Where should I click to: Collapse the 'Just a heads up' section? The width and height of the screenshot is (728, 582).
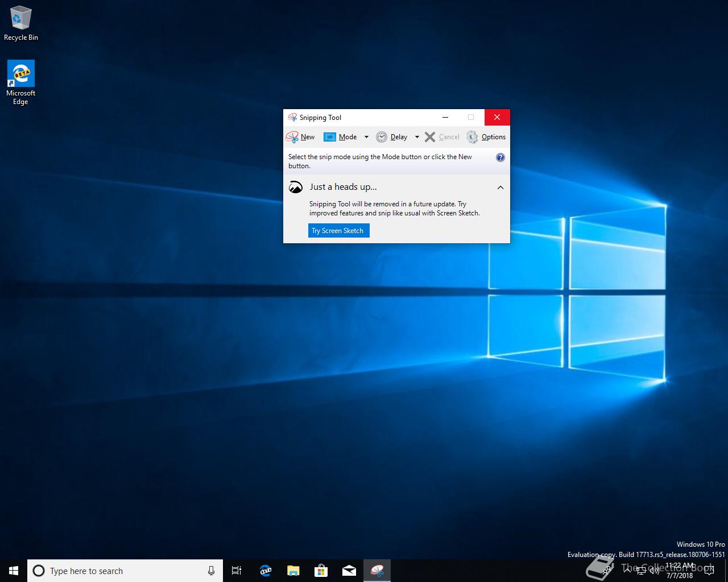500,188
